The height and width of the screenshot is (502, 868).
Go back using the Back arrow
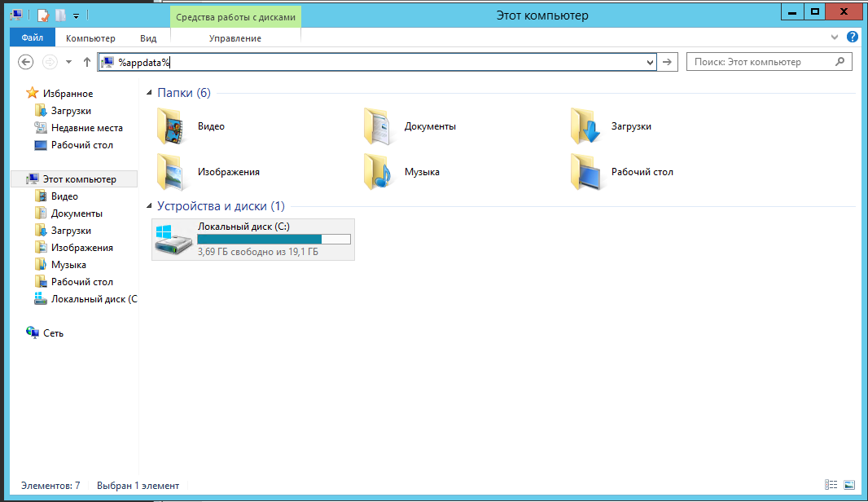(25, 62)
